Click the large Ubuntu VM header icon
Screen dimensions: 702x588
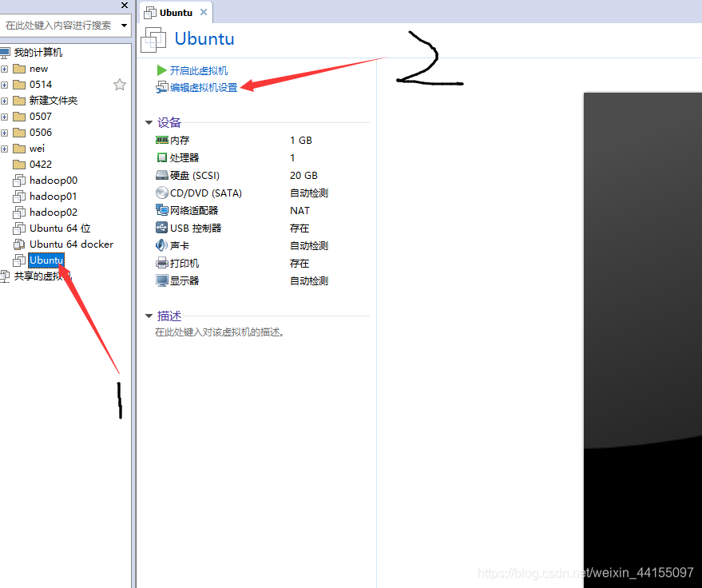pyautogui.click(x=153, y=39)
